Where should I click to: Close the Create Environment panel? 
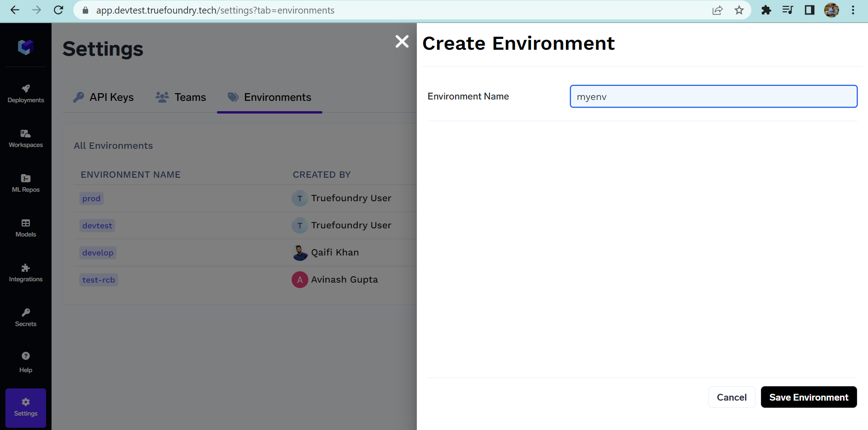coord(402,42)
